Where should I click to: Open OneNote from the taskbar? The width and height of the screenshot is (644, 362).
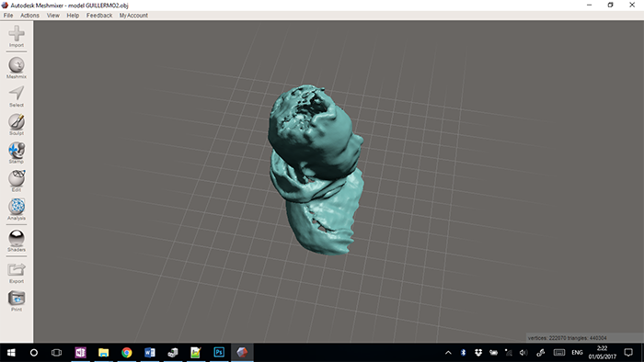pos(81,352)
